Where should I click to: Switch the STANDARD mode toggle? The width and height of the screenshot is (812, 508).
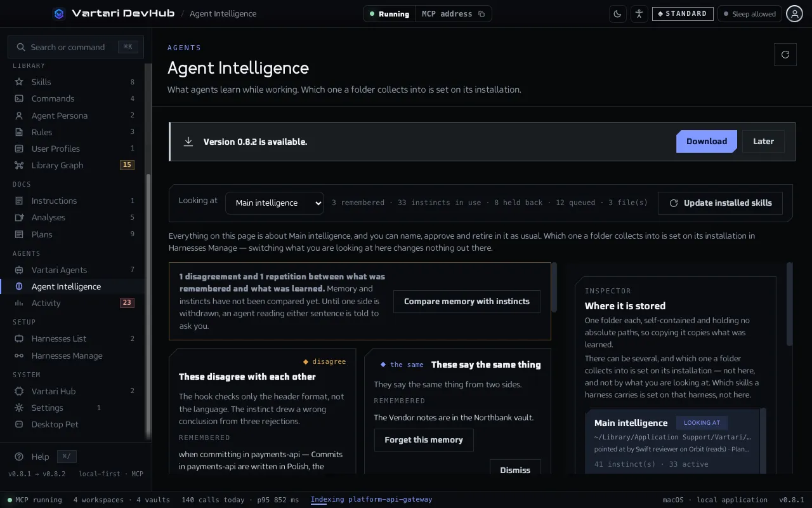tap(683, 13)
